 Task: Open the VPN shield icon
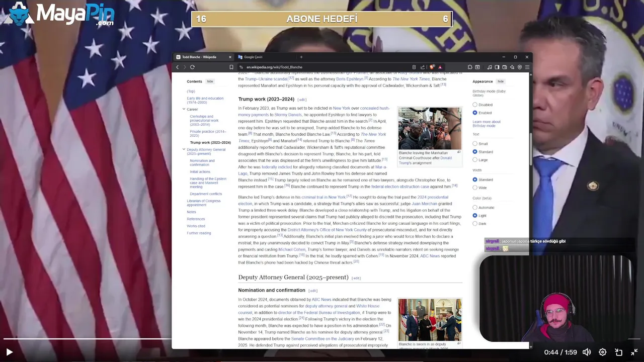[x=520, y=67]
